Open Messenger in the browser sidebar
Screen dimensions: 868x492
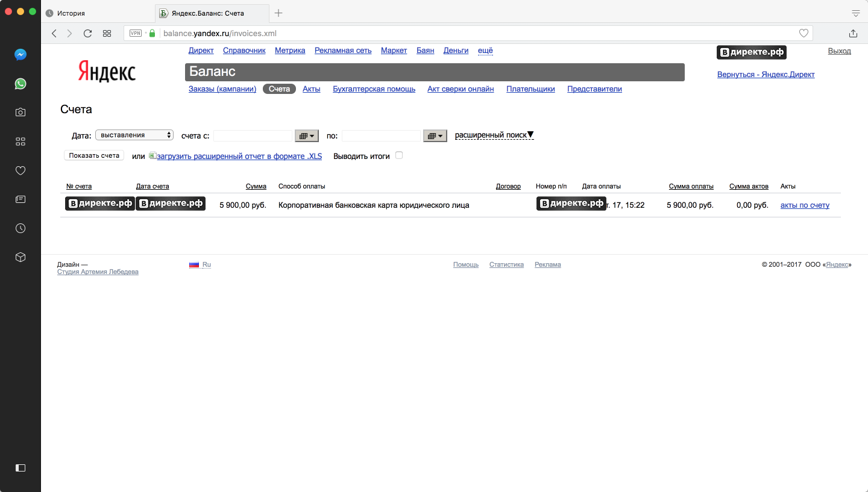[20, 55]
